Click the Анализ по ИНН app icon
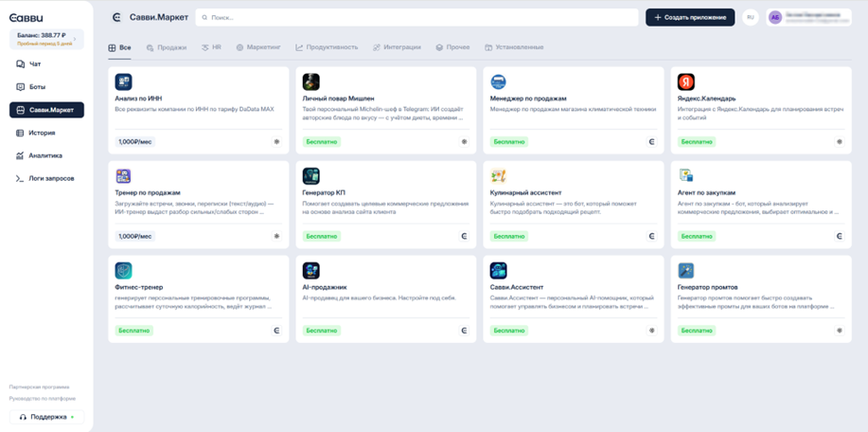Image resolution: width=868 pixels, height=432 pixels. coord(123,82)
